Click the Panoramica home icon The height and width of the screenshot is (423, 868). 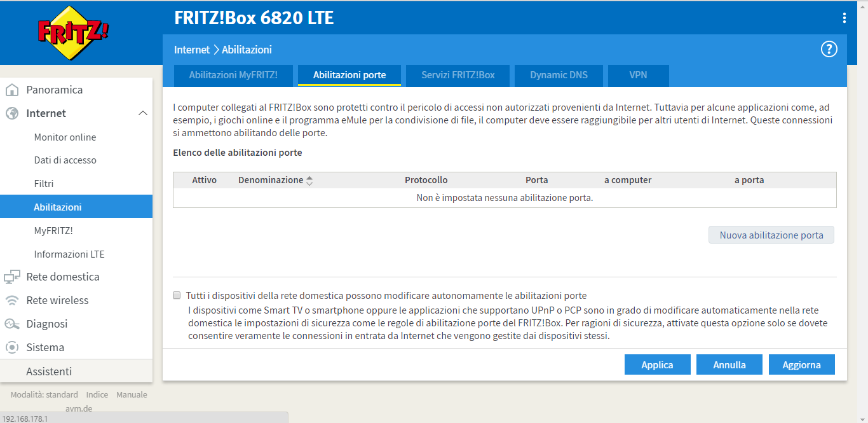pos(12,90)
